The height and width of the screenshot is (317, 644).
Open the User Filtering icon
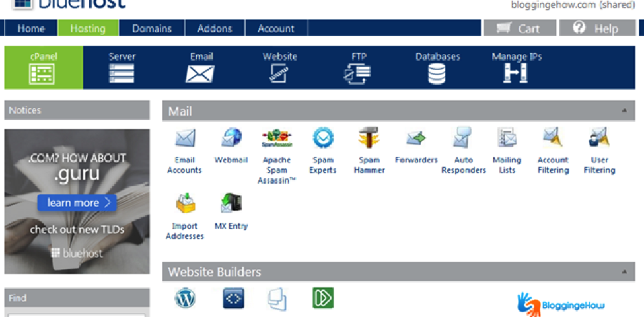coord(599,137)
